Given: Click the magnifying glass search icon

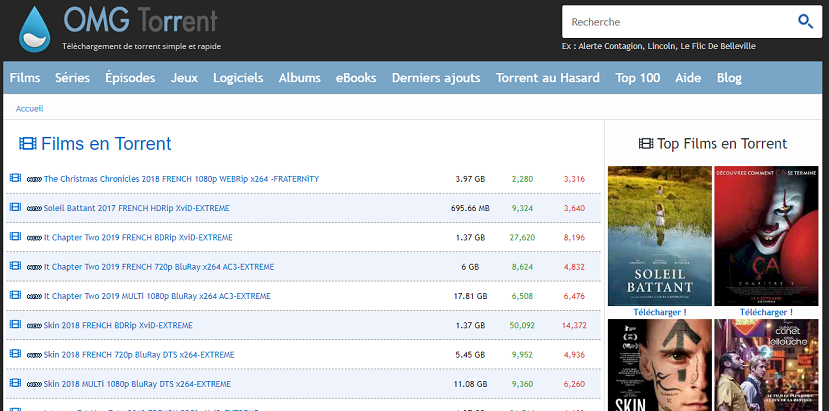Looking at the screenshot, I should 805,22.
